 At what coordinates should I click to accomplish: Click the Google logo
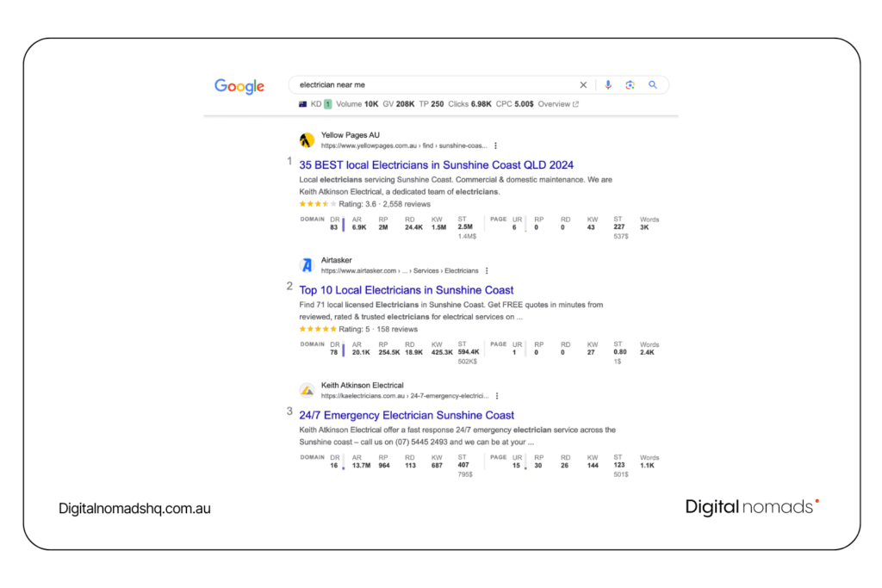239,86
